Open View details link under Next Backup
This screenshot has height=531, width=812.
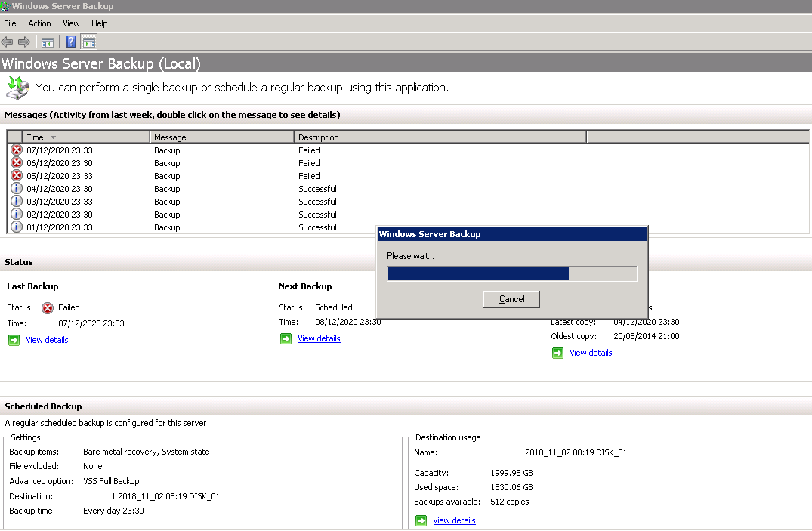319,339
